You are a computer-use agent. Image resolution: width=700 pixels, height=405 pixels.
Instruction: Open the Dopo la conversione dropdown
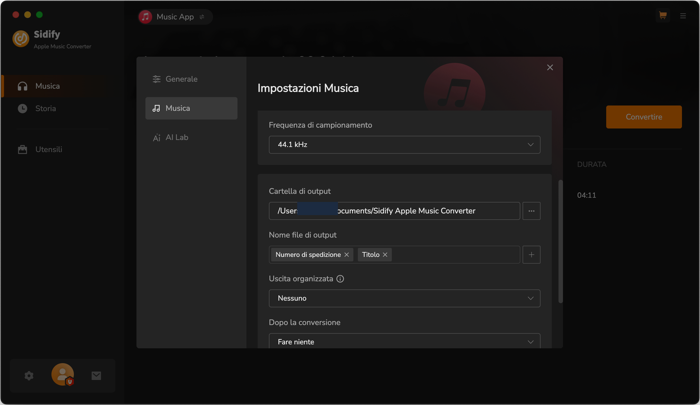(404, 341)
